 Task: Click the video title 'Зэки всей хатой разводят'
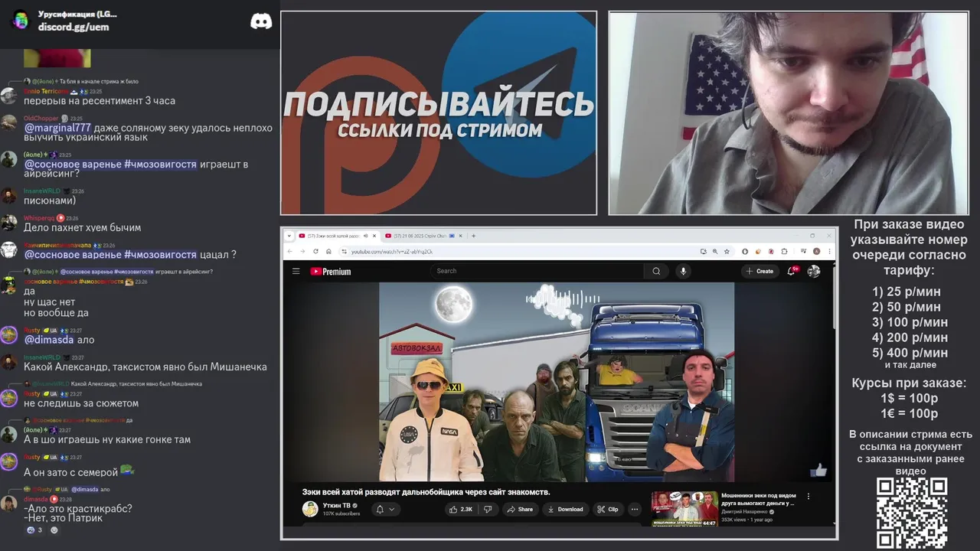coord(426,491)
